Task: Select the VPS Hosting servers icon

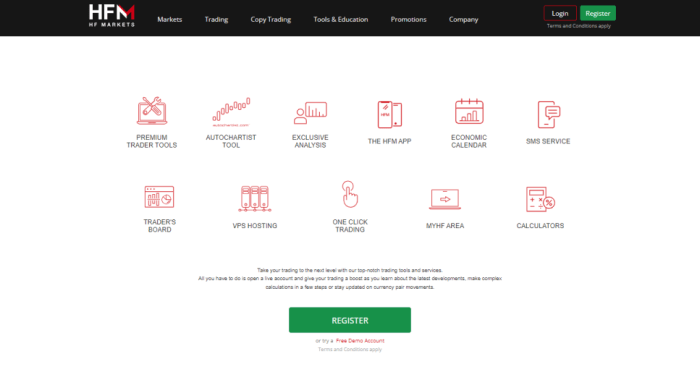Action: pos(255,199)
